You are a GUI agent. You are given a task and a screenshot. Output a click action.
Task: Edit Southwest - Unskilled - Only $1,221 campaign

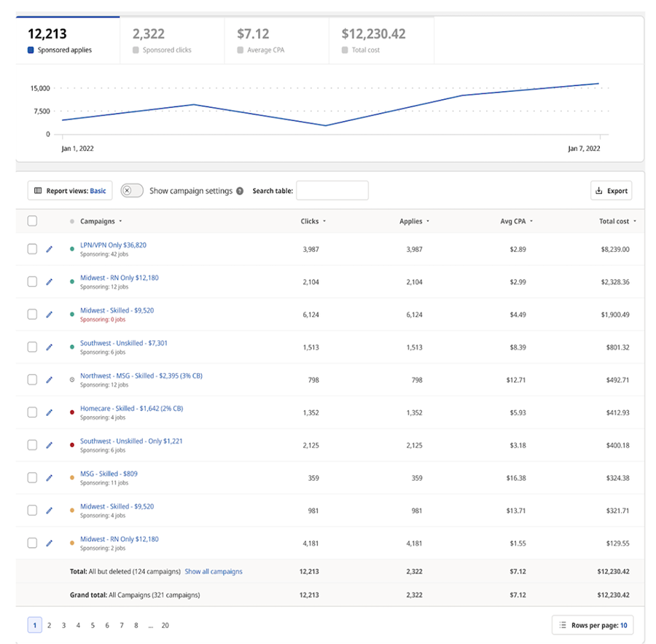click(49, 445)
